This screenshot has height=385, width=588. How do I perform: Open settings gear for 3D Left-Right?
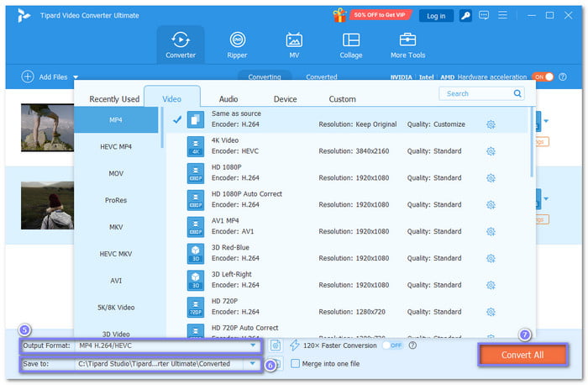(x=491, y=285)
